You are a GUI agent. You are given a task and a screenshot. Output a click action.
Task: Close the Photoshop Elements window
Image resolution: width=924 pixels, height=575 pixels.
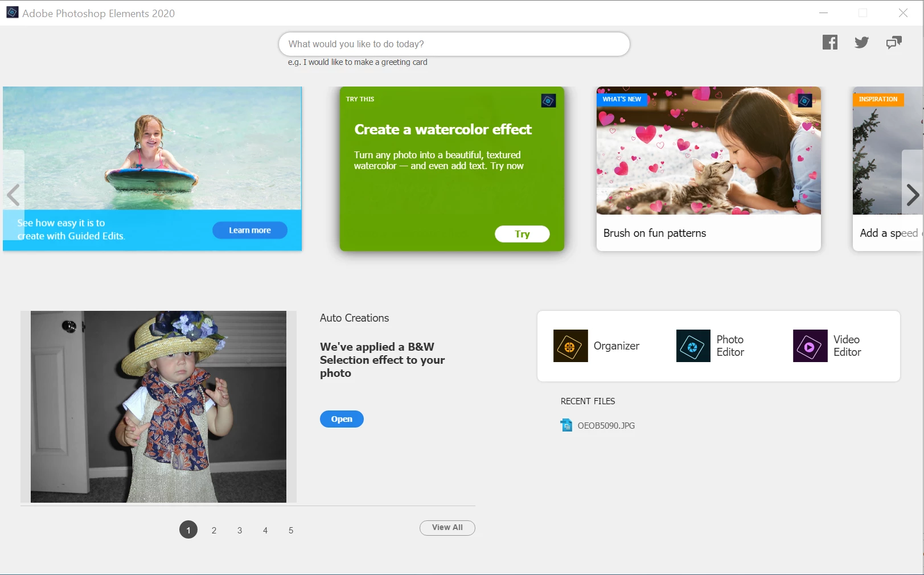click(x=903, y=13)
